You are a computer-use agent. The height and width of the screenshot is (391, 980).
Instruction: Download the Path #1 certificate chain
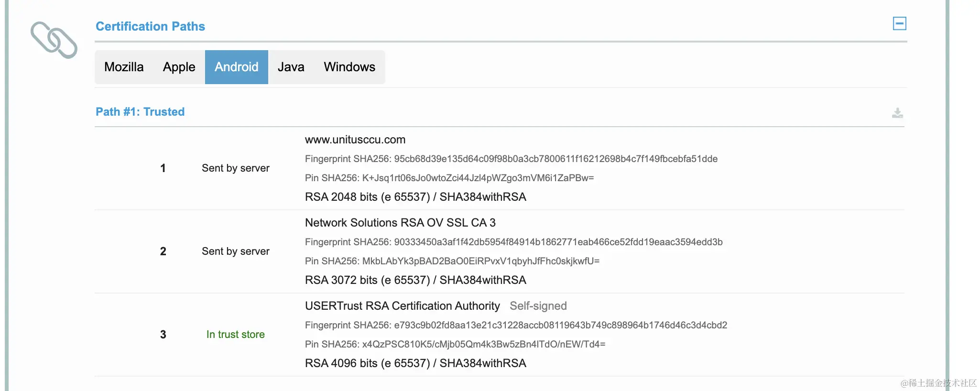[897, 113]
